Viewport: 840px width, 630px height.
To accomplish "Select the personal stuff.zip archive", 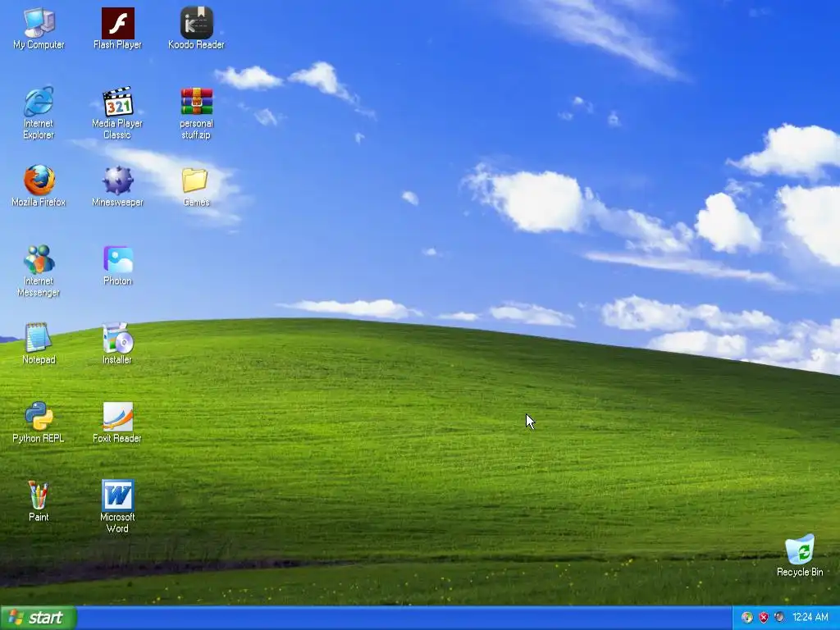I will tap(197, 113).
